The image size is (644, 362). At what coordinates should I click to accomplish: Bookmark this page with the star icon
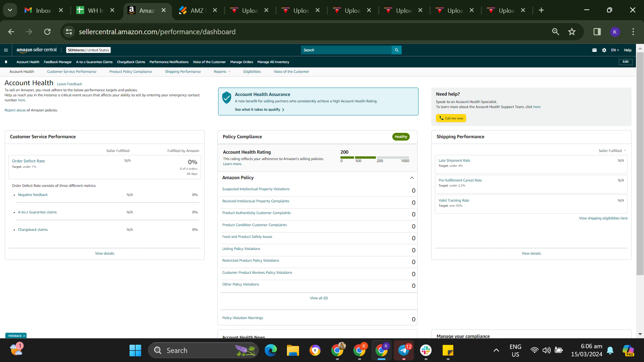tap(572, 32)
